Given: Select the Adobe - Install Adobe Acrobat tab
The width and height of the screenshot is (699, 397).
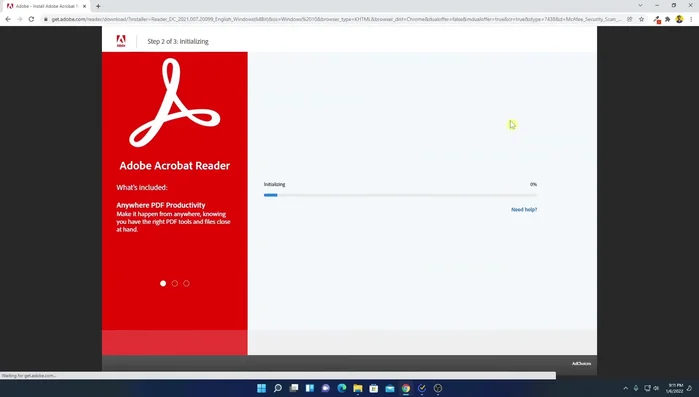Looking at the screenshot, I should [45, 6].
